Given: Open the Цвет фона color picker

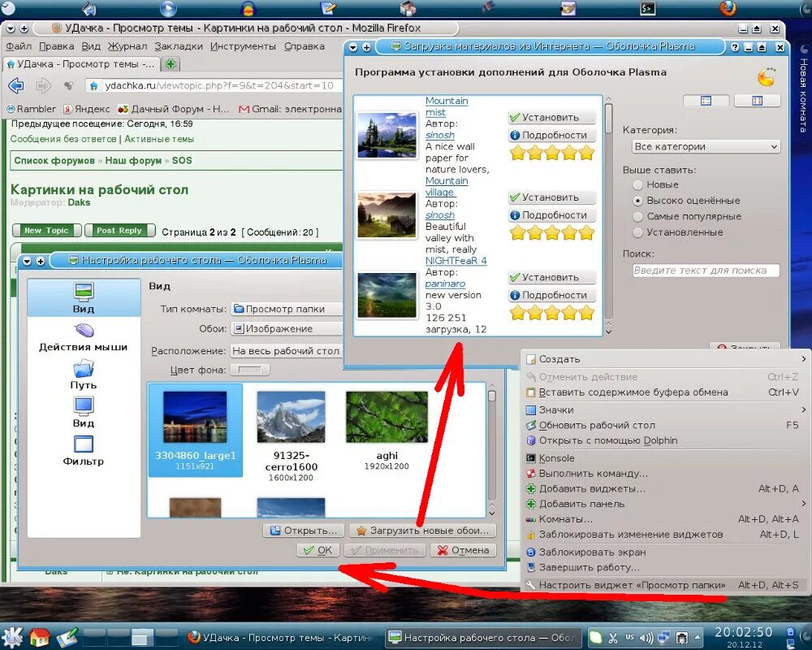Looking at the screenshot, I should pos(249,370).
